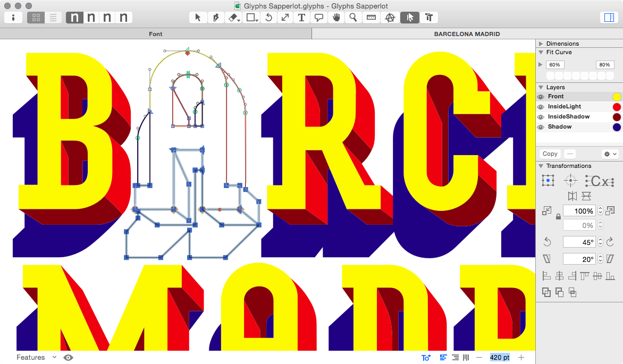Toggle the preview eye at the bottom bar
The width and height of the screenshot is (623, 364).
click(x=68, y=357)
